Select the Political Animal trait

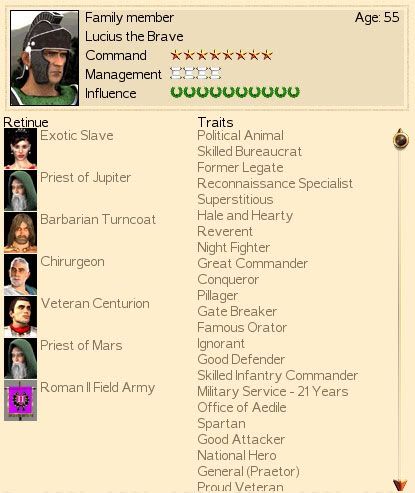[x=240, y=136]
